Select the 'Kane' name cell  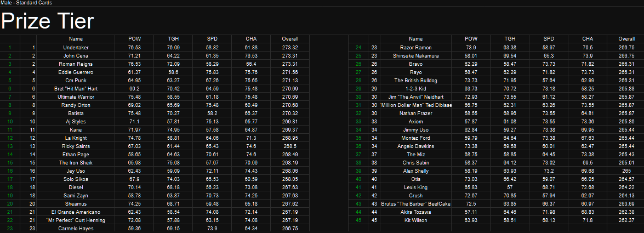pos(76,130)
